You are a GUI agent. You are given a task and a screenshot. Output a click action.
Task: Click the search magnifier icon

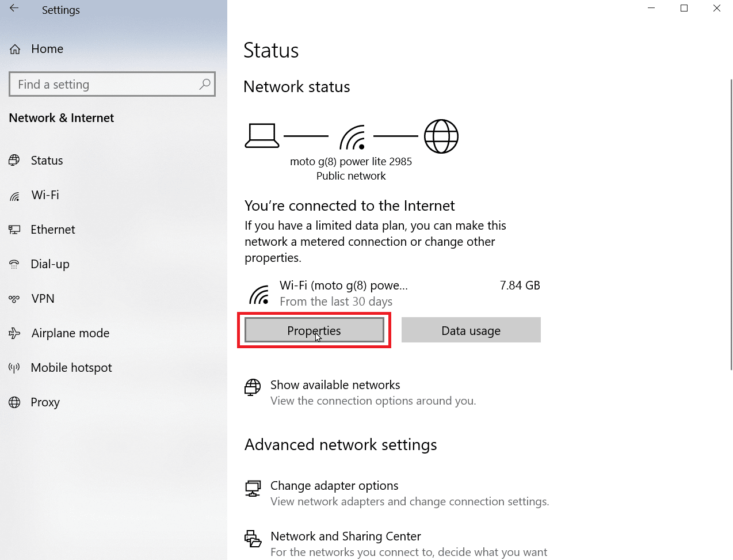[x=205, y=85]
